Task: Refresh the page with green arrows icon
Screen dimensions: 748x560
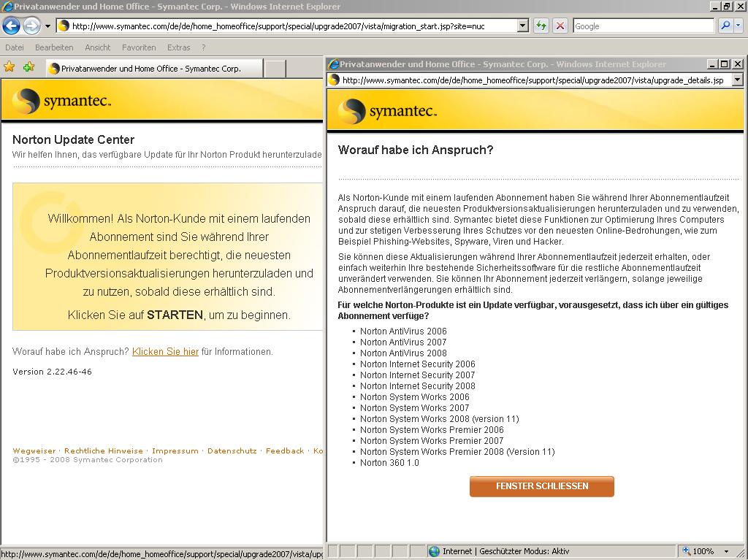Action: click(541, 26)
